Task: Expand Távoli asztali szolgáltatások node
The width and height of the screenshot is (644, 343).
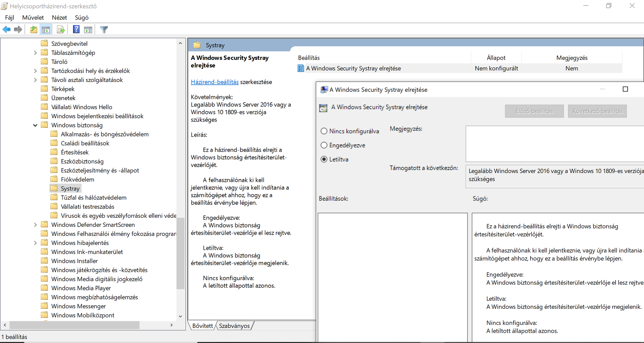Action: [x=35, y=80]
